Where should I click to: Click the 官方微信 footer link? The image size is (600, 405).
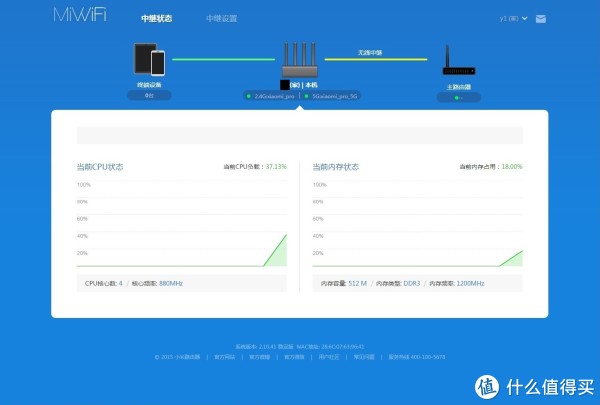click(x=294, y=357)
